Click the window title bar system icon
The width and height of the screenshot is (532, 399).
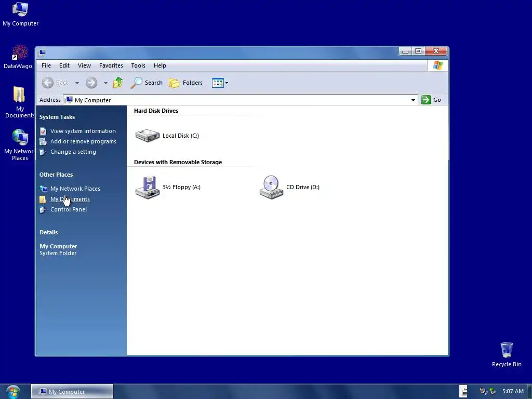click(x=42, y=52)
